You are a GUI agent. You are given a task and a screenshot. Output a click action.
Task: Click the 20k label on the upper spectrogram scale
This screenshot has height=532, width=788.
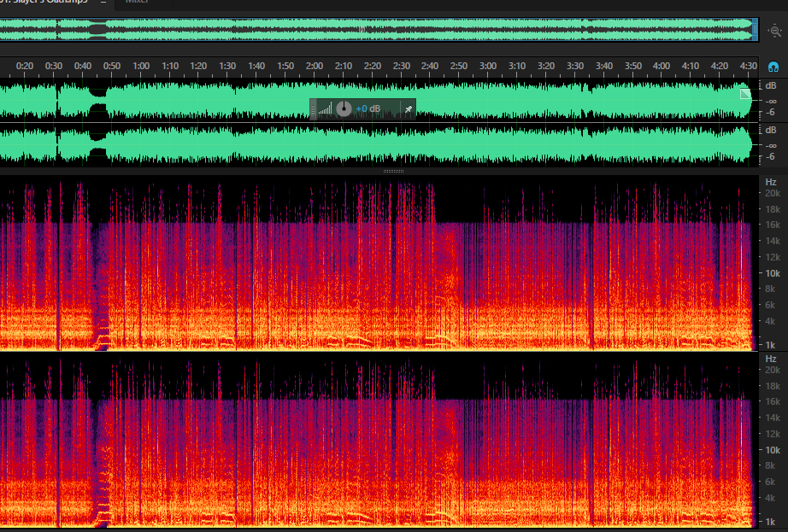pos(772,193)
